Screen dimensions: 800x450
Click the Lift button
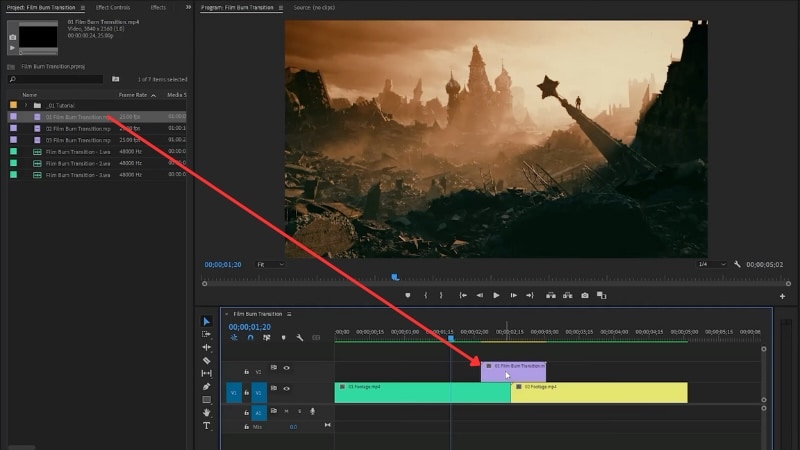click(x=551, y=295)
